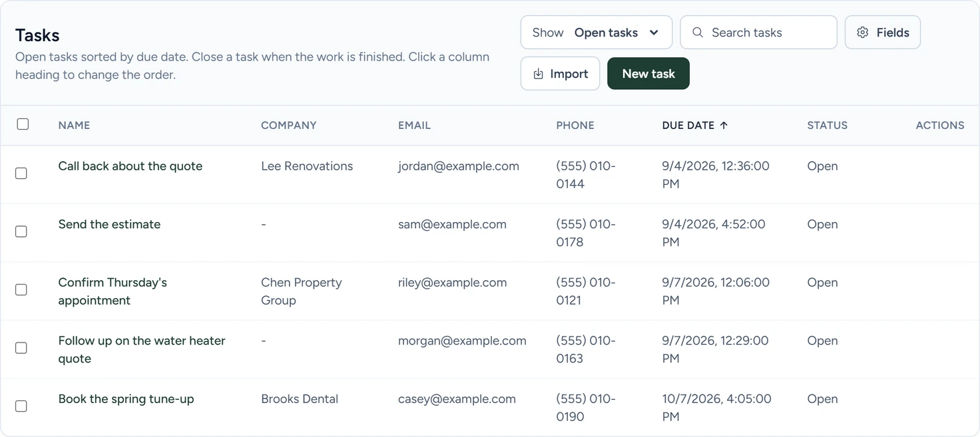Click due date 9/4/2026, 12:36:00 PM
This screenshot has width=980, height=437.
(716, 175)
